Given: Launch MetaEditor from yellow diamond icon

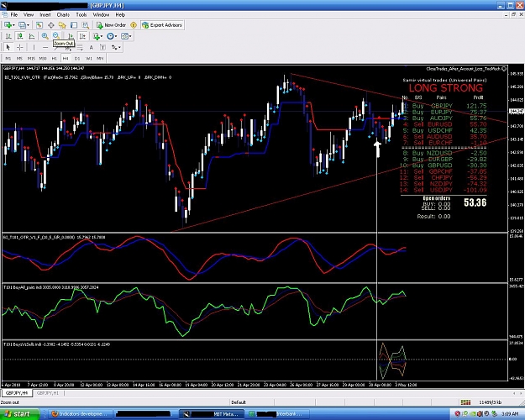Looking at the screenshot, I should [134, 25].
